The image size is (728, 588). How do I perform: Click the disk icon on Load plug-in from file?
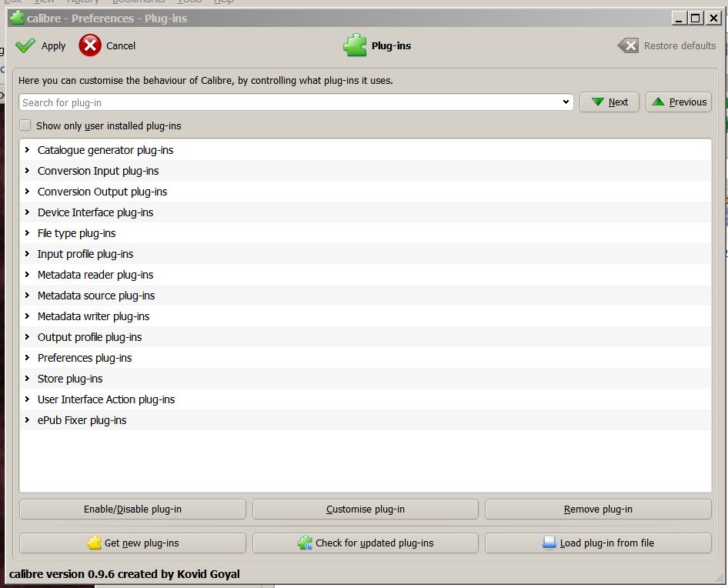point(549,543)
